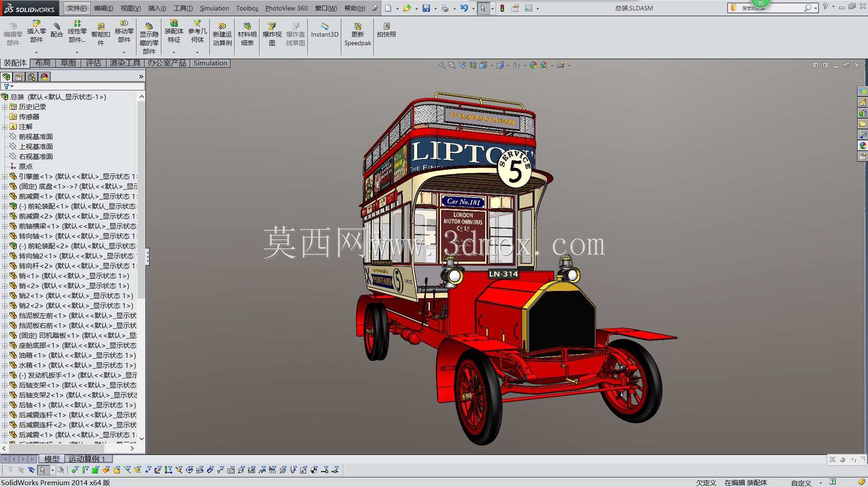
Task: Open the FeatureManager design tree tab icon
Action: (6, 77)
